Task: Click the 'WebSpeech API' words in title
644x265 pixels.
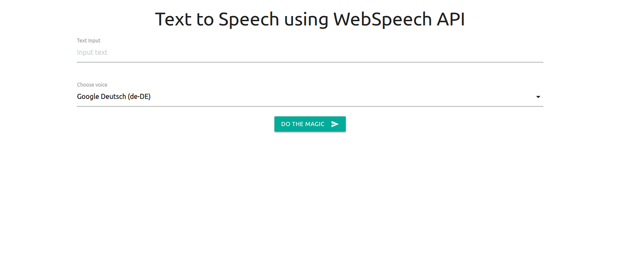Action: pyautogui.click(x=399, y=19)
